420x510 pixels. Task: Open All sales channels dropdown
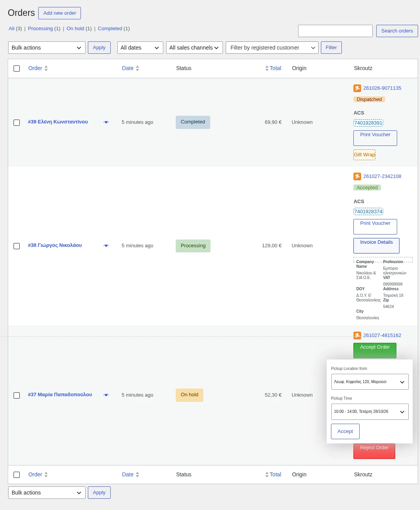tap(194, 48)
